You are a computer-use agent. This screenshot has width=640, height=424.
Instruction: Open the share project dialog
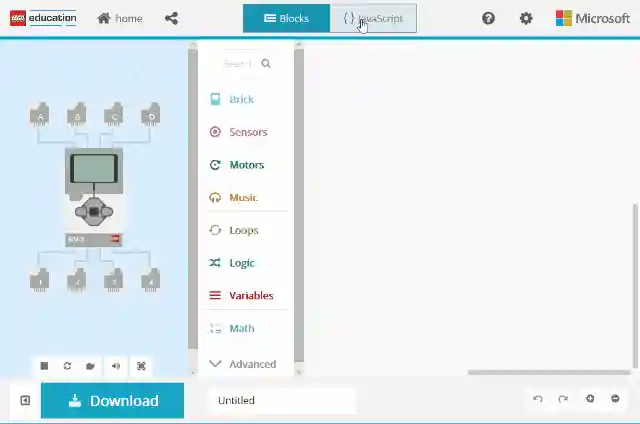[171, 18]
